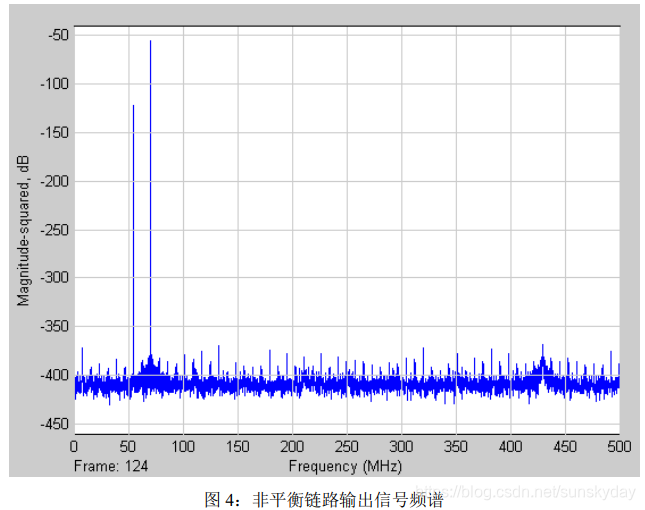Click the -300 y-axis tick label
This screenshot has height=510, width=645.
pyautogui.click(x=54, y=278)
